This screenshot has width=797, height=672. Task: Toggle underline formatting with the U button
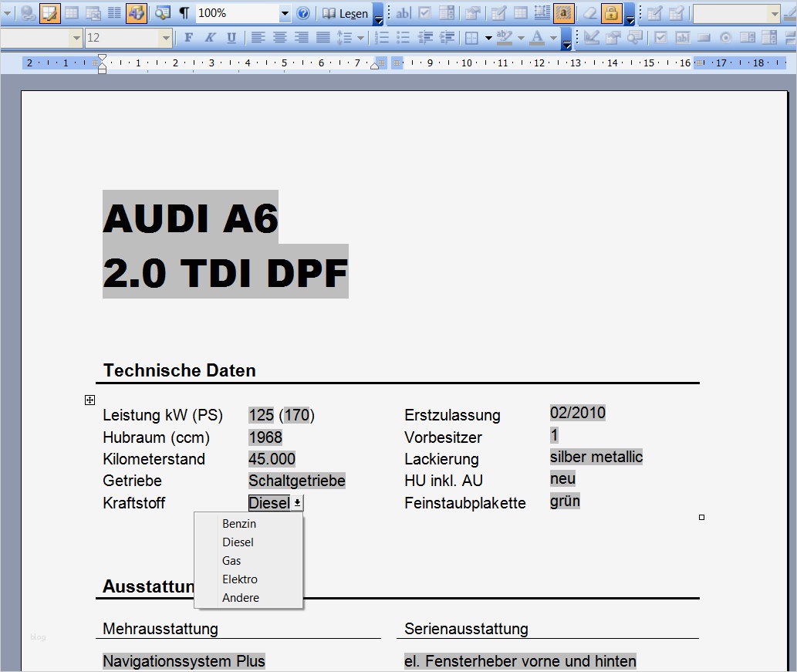[231, 37]
